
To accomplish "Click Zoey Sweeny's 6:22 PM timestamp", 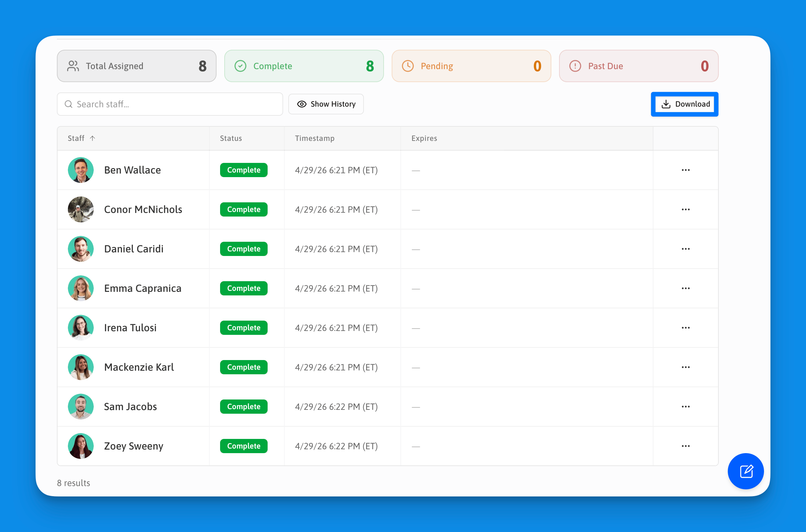I will point(336,446).
